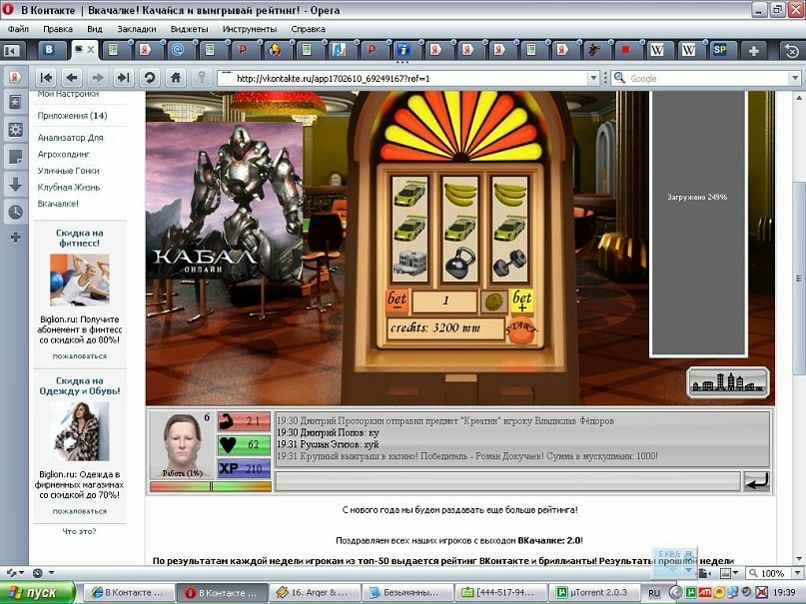The height and width of the screenshot is (604, 806).
Task: Click the strength stat showing 21
Action: pos(244,422)
